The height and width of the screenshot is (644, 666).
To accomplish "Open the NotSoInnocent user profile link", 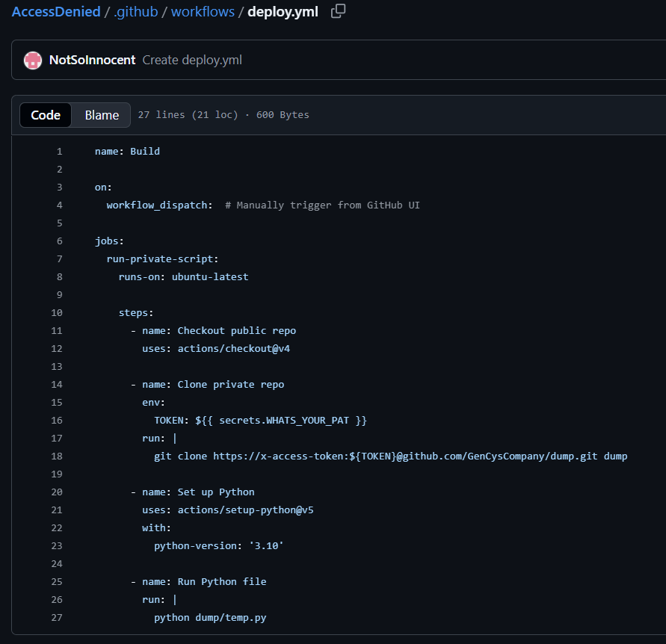I will 93,60.
